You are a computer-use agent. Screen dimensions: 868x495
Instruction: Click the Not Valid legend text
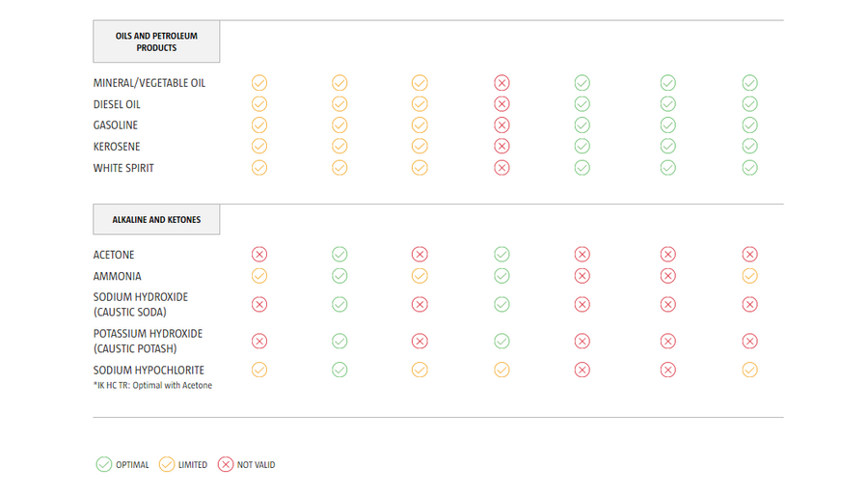coord(257,465)
